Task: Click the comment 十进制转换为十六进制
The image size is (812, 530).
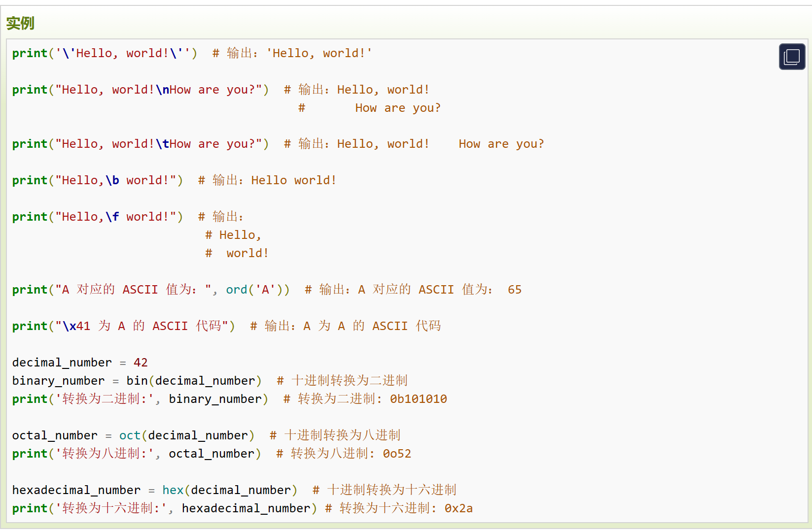Action: (385, 490)
